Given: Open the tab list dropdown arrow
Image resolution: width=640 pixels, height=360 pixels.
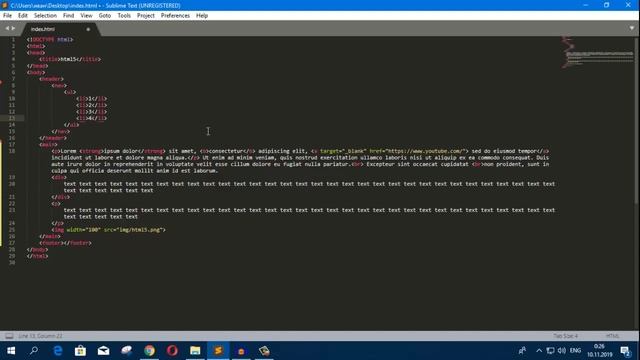Looking at the screenshot, I should (631, 28).
